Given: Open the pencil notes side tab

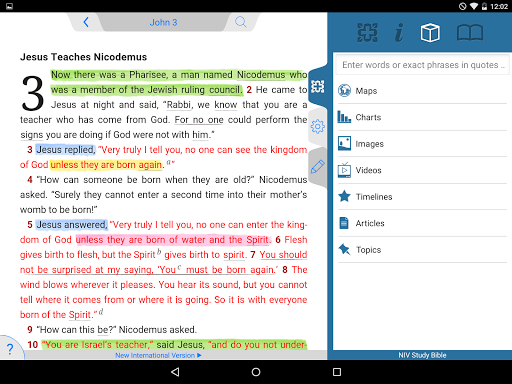Looking at the screenshot, I should (x=318, y=167).
